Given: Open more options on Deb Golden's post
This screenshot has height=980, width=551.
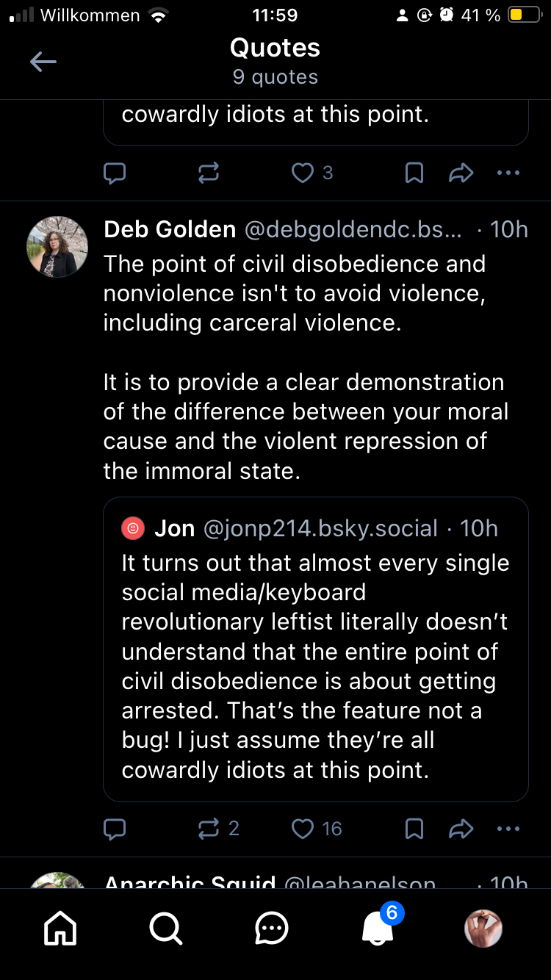Looking at the screenshot, I should click(508, 829).
